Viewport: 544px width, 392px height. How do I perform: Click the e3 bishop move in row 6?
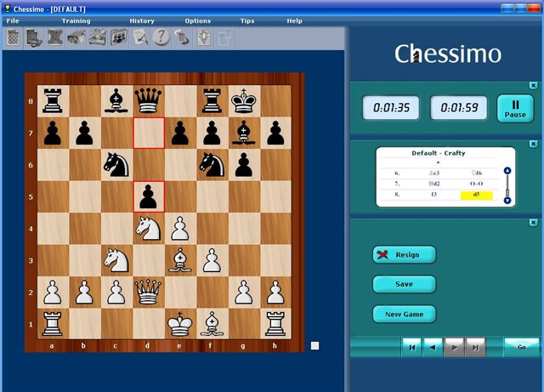434,173
